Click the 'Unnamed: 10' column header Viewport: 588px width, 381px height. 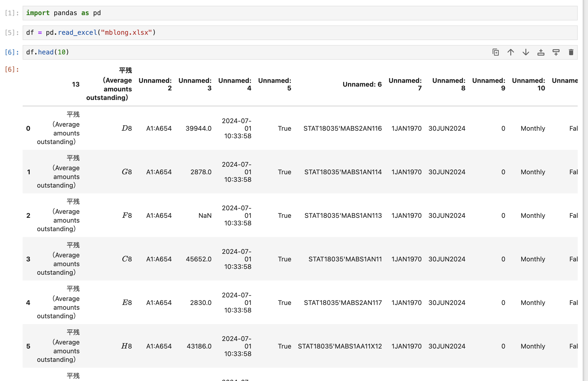pos(528,84)
